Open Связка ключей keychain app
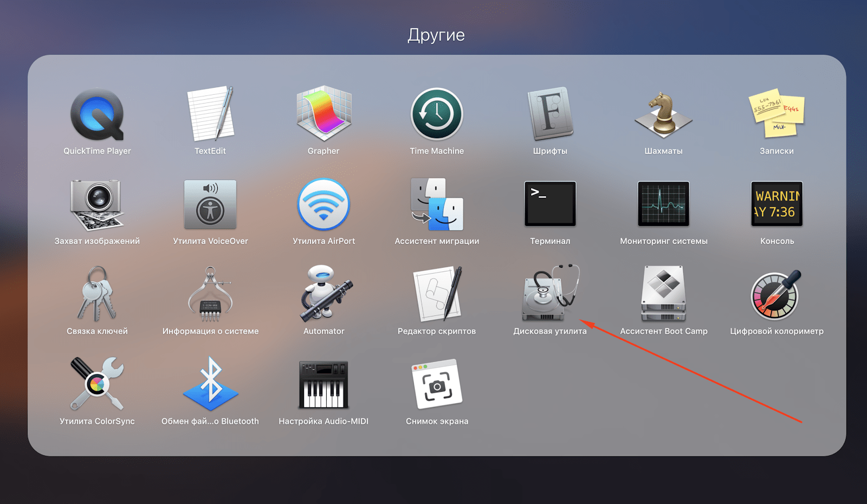 97,295
